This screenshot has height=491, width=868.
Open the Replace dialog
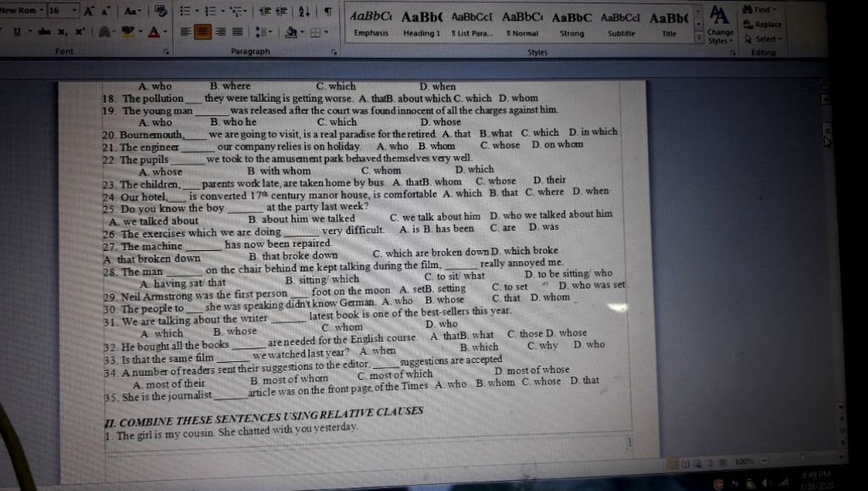point(763,25)
